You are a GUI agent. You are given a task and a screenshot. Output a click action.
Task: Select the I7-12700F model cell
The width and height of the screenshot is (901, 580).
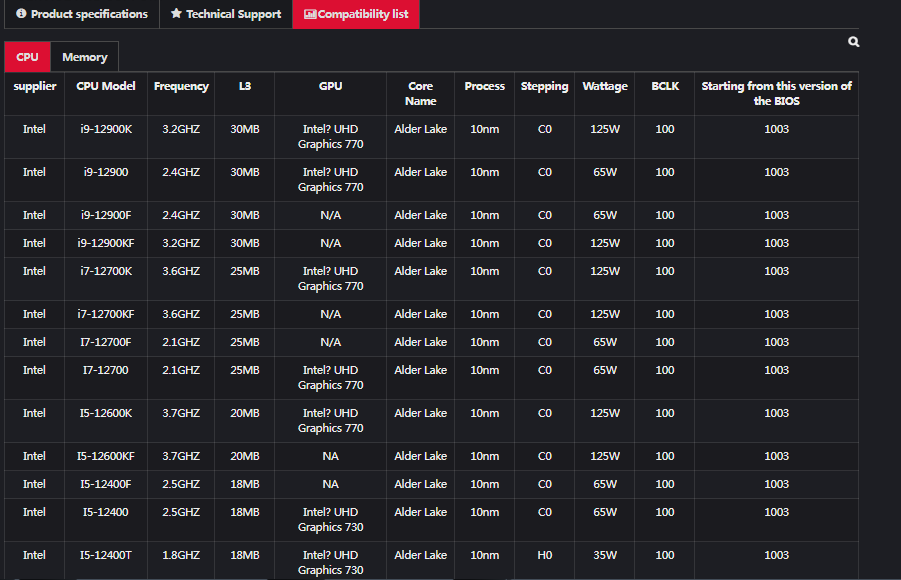(x=106, y=343)
